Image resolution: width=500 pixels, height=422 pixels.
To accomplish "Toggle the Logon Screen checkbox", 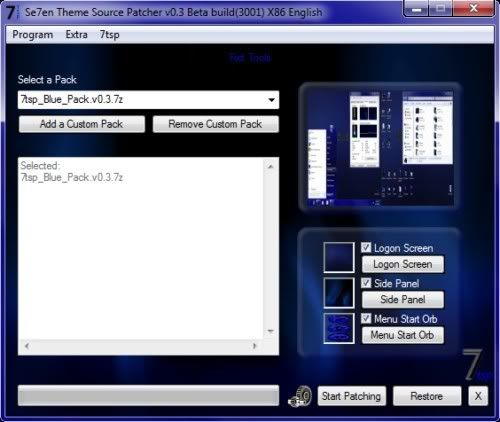I will click(366, 247).
